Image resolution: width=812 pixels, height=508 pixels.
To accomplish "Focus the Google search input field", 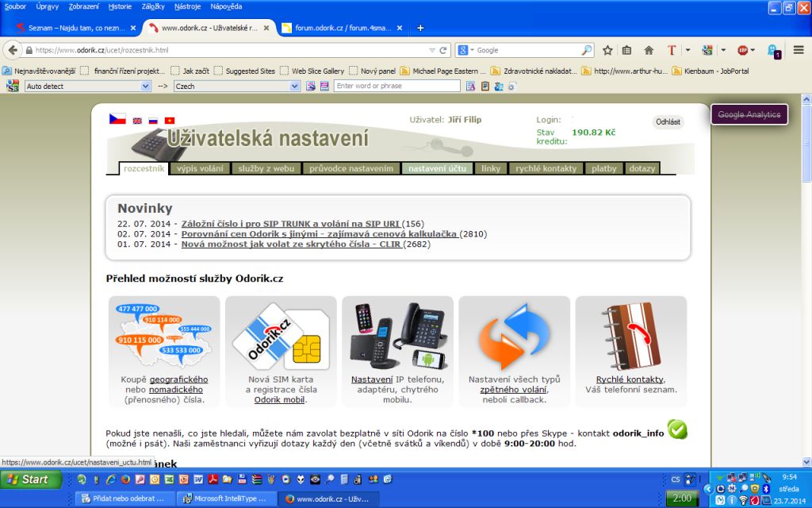I will point(528,50).
